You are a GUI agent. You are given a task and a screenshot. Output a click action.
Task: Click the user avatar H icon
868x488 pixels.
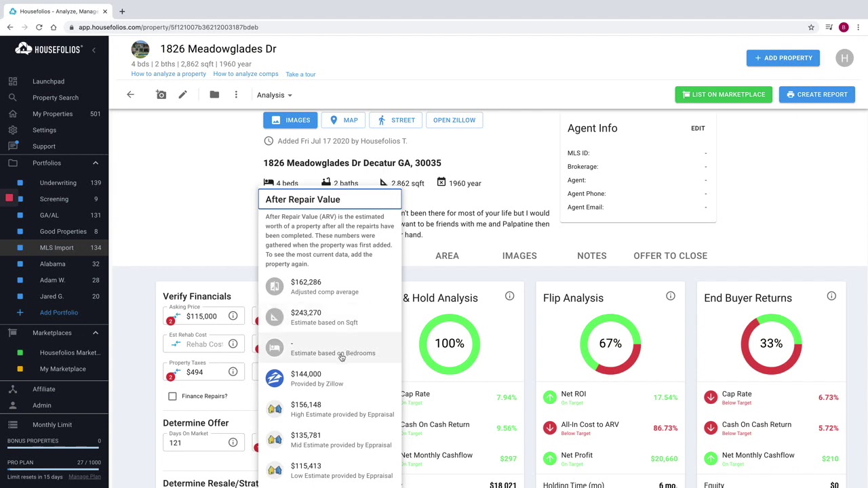pos(844,58)
